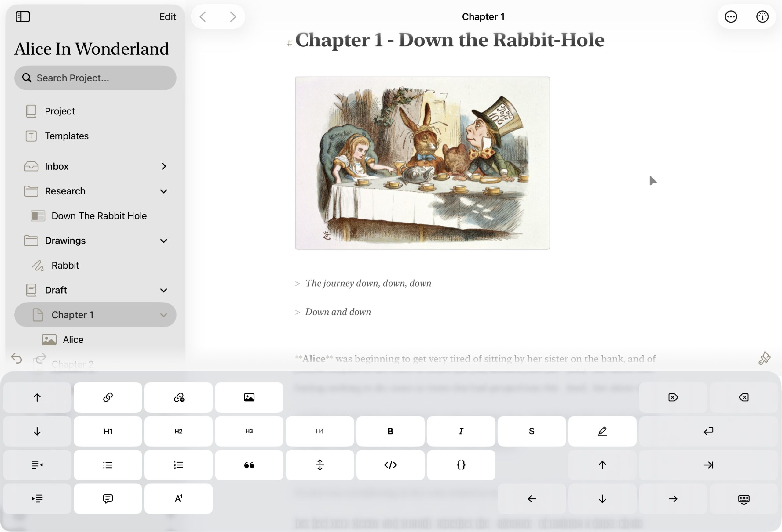782x532 pixels.
Task: Insert a link with the link icon
Action: coord(108,397)
